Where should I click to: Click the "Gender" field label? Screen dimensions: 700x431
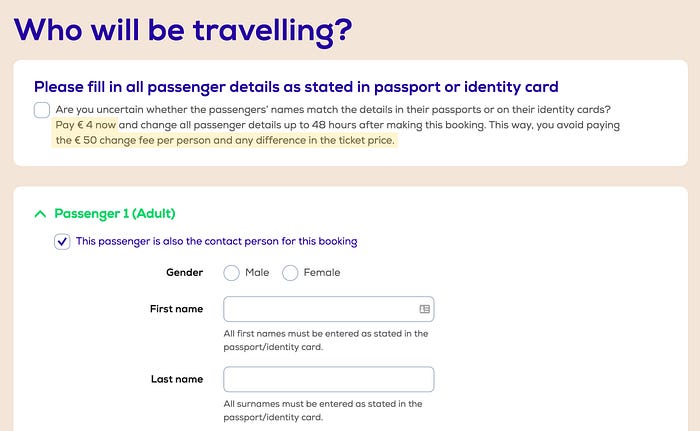pos(184,272)
